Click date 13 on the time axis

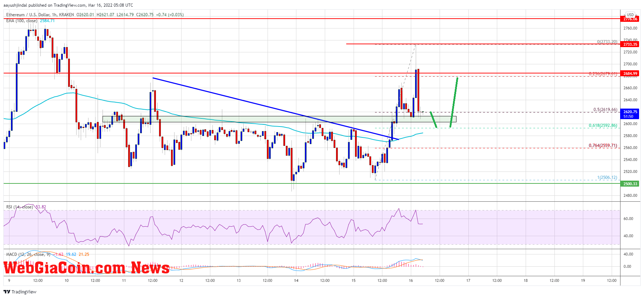tap(239, 280)
